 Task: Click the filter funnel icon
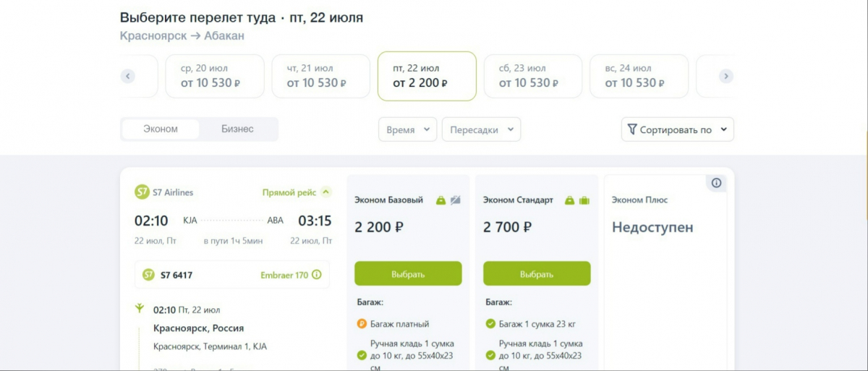[631, 129]
